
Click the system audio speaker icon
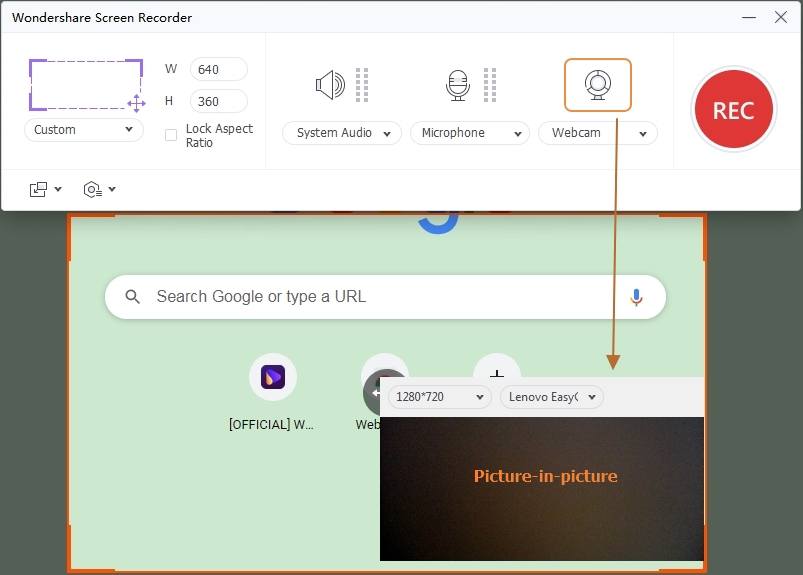pyautogui.click(x=330, y=85)
